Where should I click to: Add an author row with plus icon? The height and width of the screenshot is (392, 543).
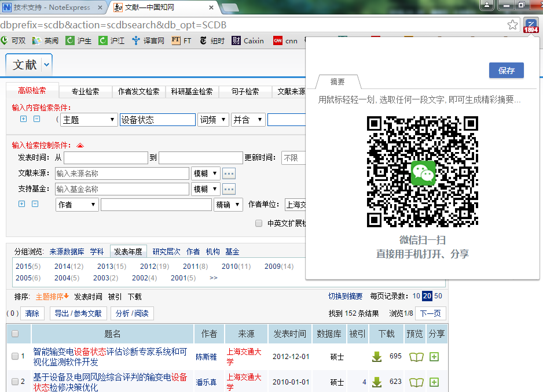(x=22, y=204)
